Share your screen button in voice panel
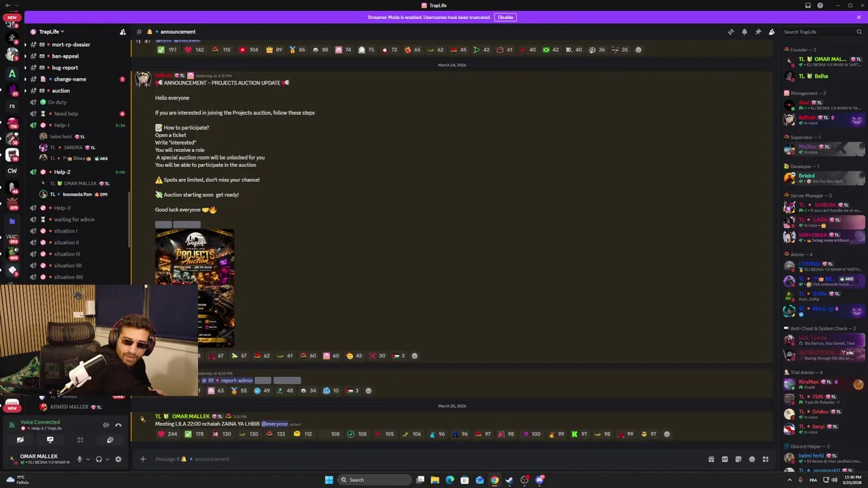 tap(50, 440)
